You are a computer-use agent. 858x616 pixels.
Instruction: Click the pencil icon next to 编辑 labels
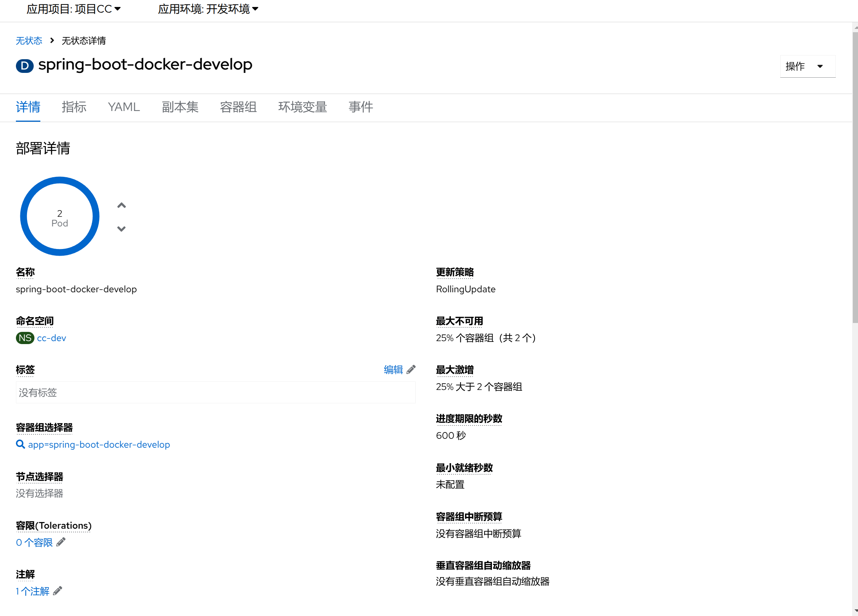[411, 370]
